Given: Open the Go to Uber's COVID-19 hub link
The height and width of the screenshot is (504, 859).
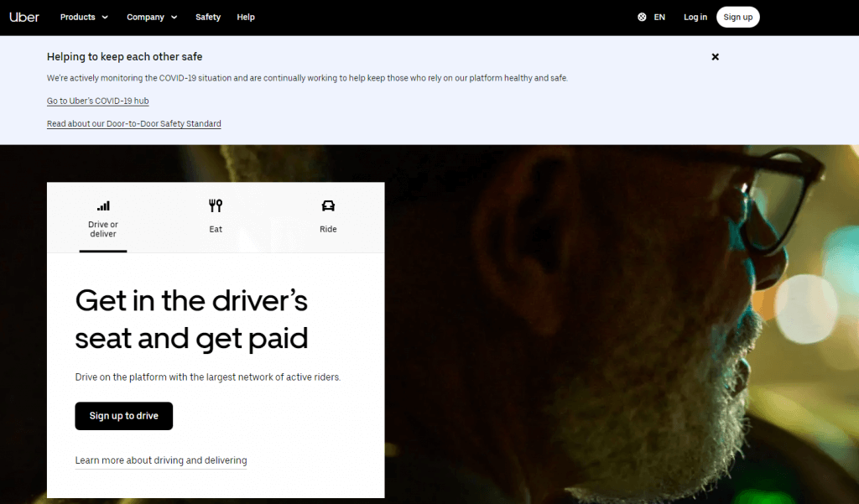Looking at the screenshot, I should pos(97,101).
